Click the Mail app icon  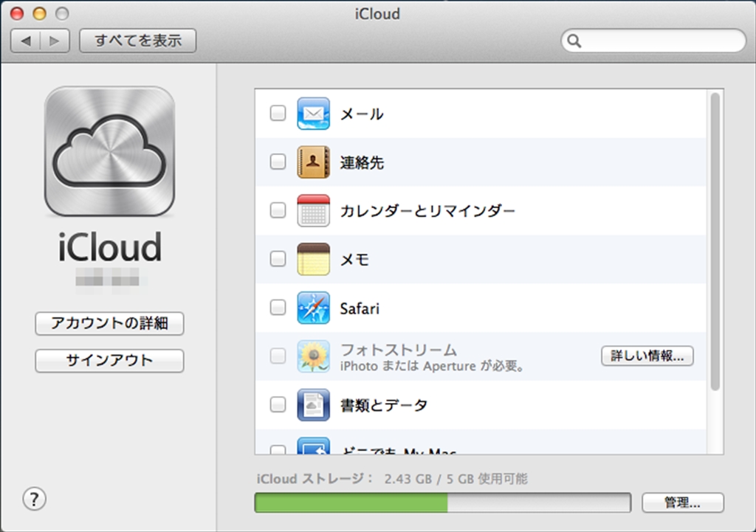[313, 114]
